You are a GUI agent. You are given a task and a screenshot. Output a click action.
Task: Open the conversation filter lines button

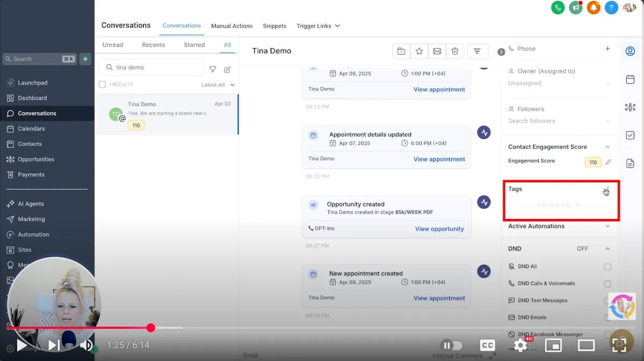click(x=477, y=51)
